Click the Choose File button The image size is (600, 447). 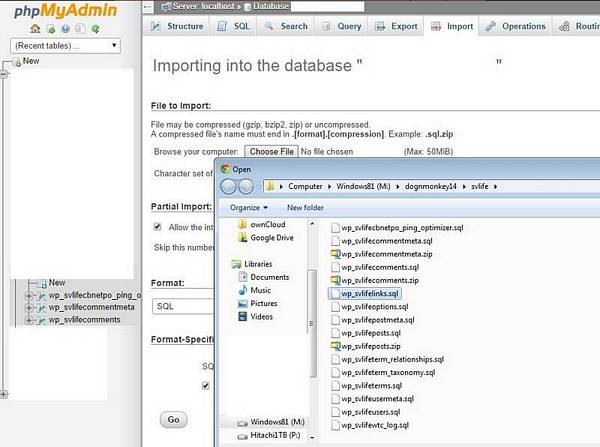272,151
